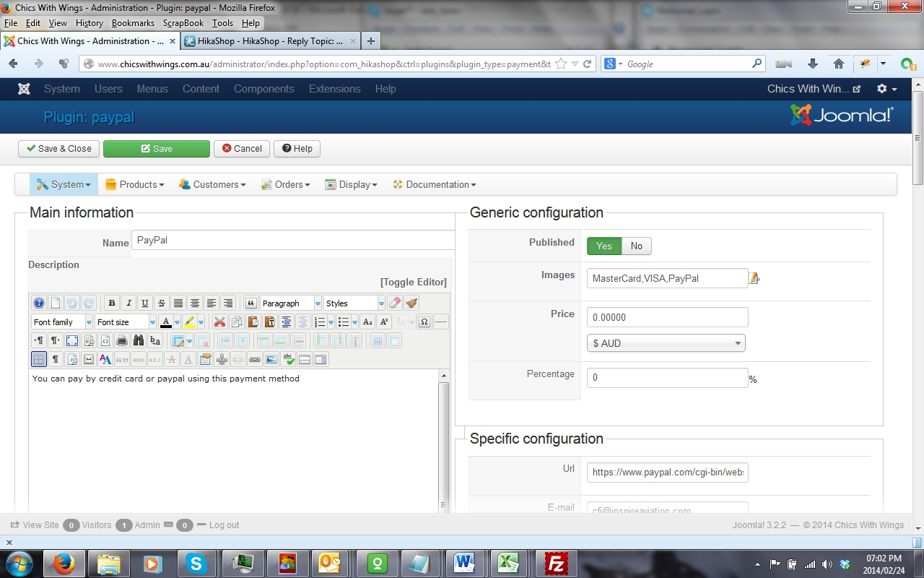
Task: Open the Joomla Extensions menu
Action: [x=335, y=89]
